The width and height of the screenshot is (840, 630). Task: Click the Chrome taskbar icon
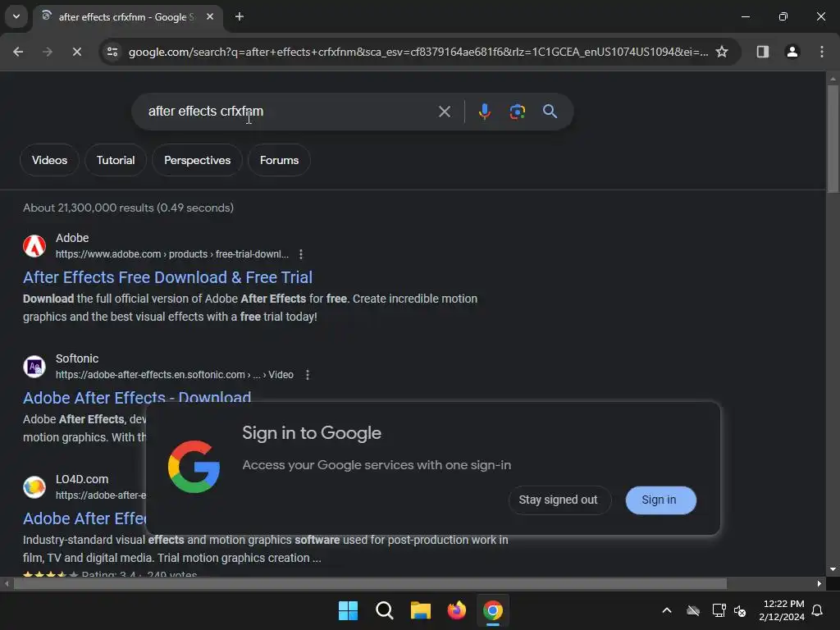tap(492, 610)
